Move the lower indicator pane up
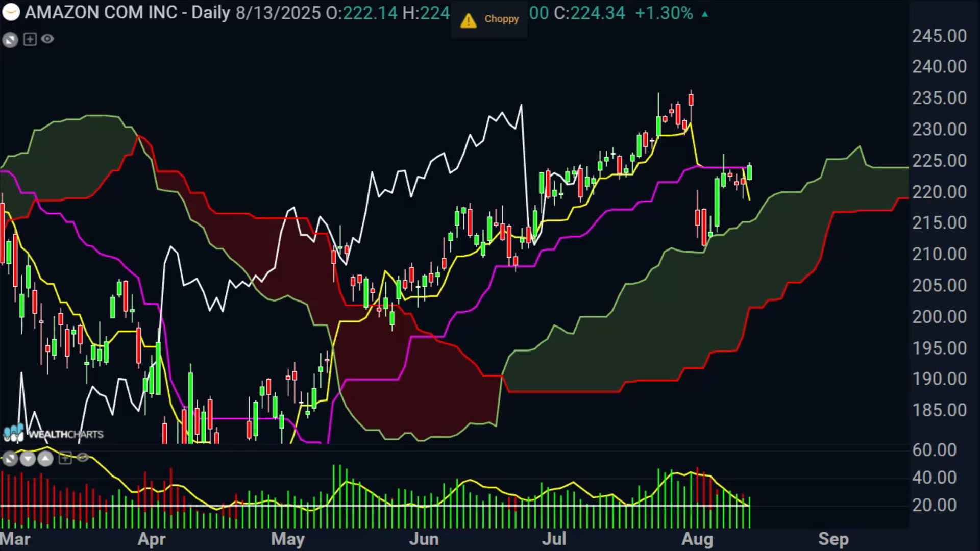 point(45,459)
